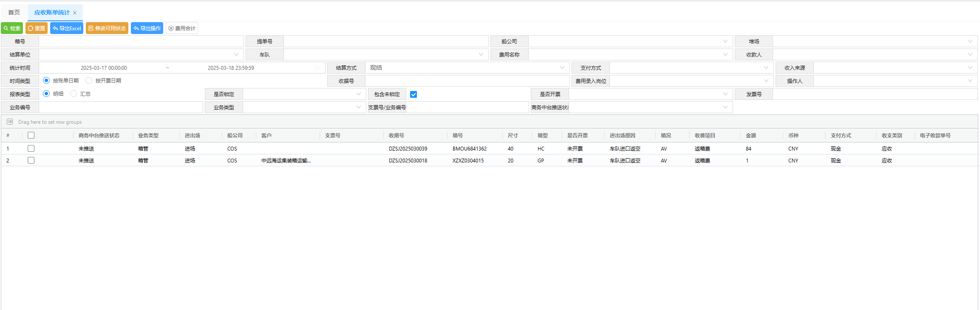Click the 检索 search button
980x310 pixels.
(x=12, y=28)
